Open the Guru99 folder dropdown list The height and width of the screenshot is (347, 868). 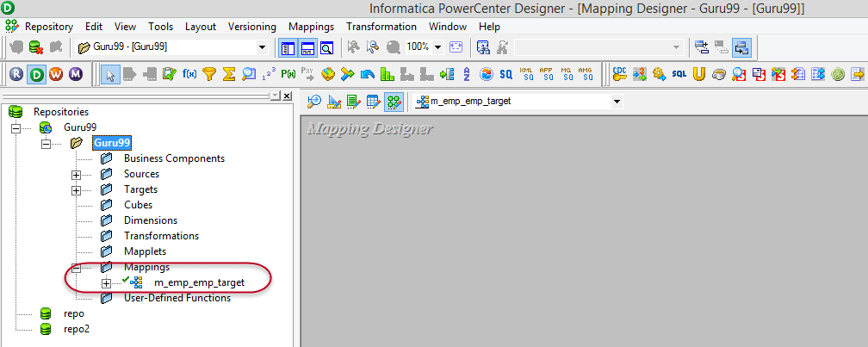pos(262,46)
